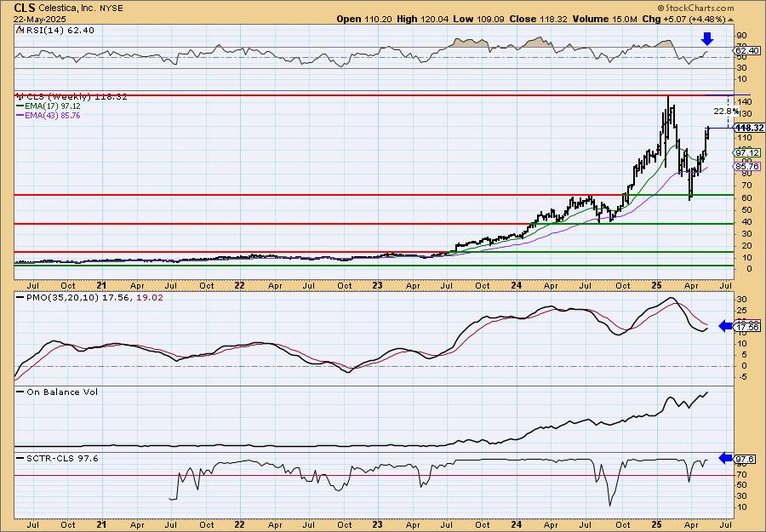
Task: Click the small up triangle after Chg
Action: point(731,20)
